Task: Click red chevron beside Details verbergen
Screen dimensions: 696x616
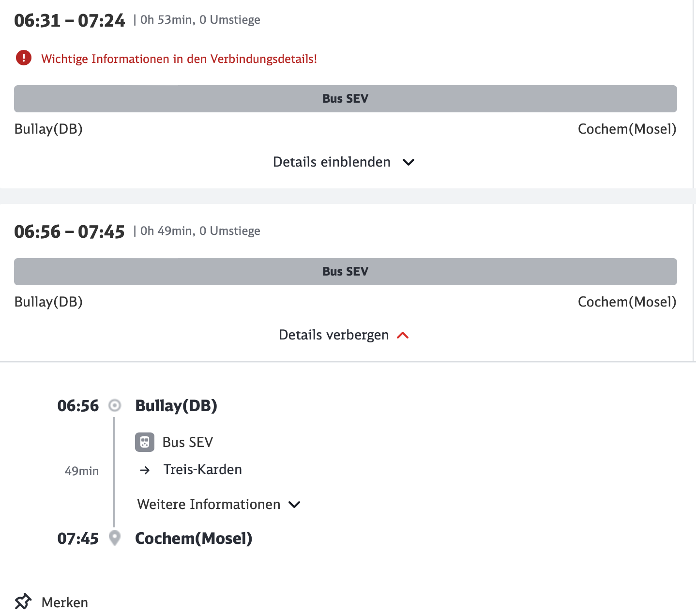Action: click(403, 335)
